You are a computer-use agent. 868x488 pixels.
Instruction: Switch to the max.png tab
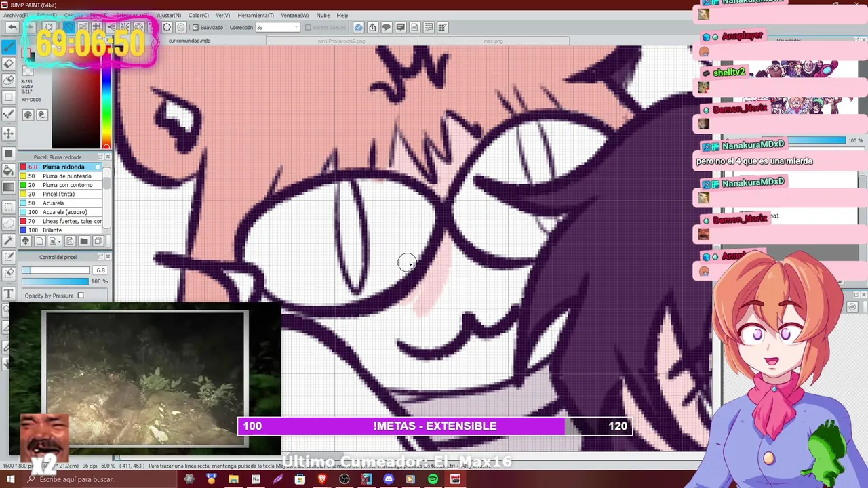click(493, 41)
